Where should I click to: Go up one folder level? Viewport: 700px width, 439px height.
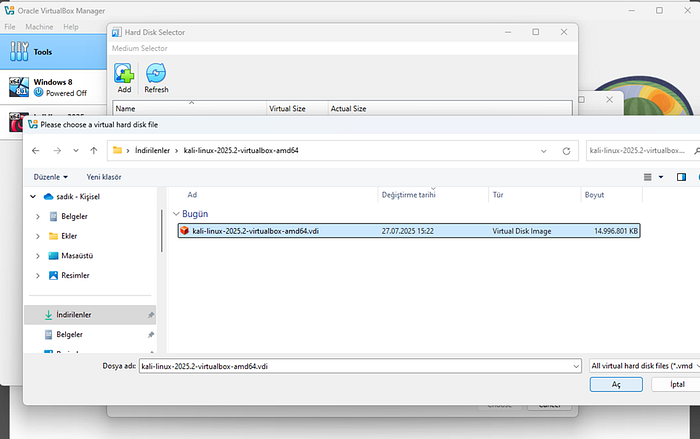[94, 151]
